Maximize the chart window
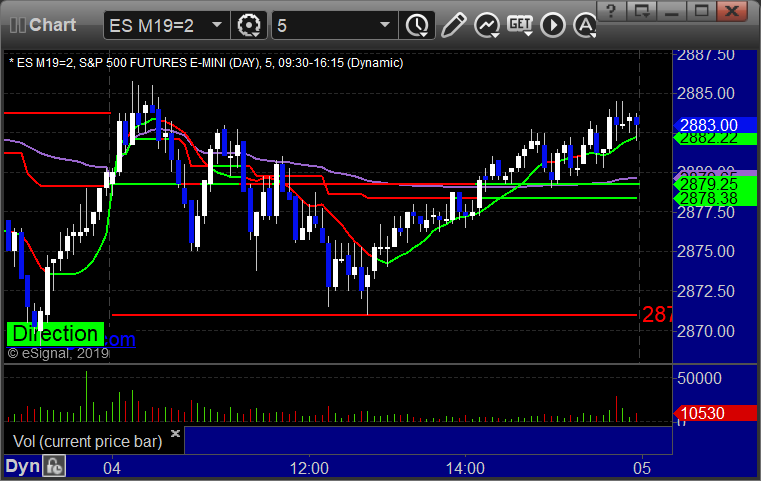The image size is (761, 481). click(701, 11)
